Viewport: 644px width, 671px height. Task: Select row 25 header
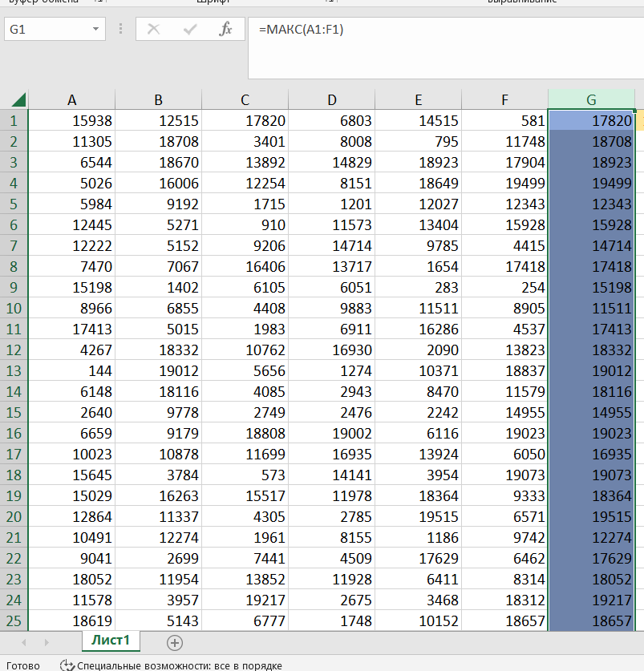(x=14, y=621)
